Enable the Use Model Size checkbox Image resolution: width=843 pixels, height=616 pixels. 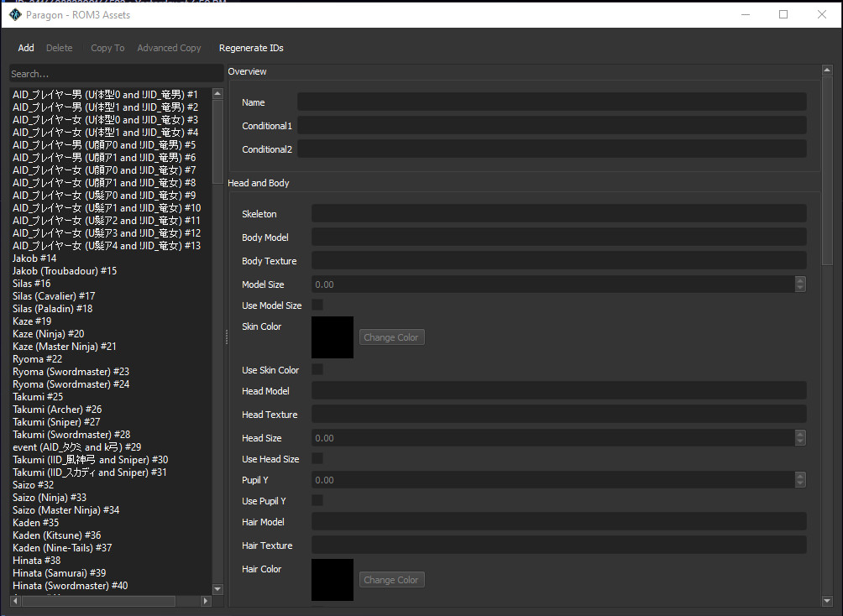[317, 305]
